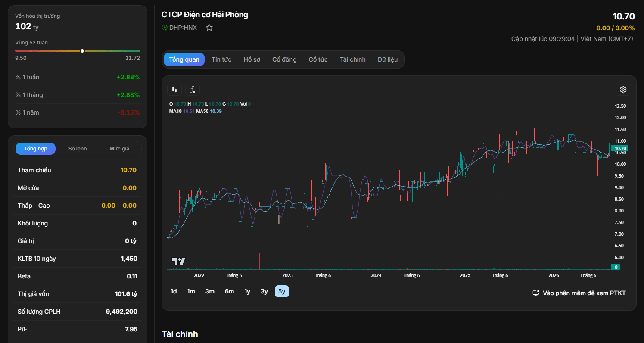Click the Beta value 0.11
The width and height of the screenshot is (644, 343).
coord(132,276)
